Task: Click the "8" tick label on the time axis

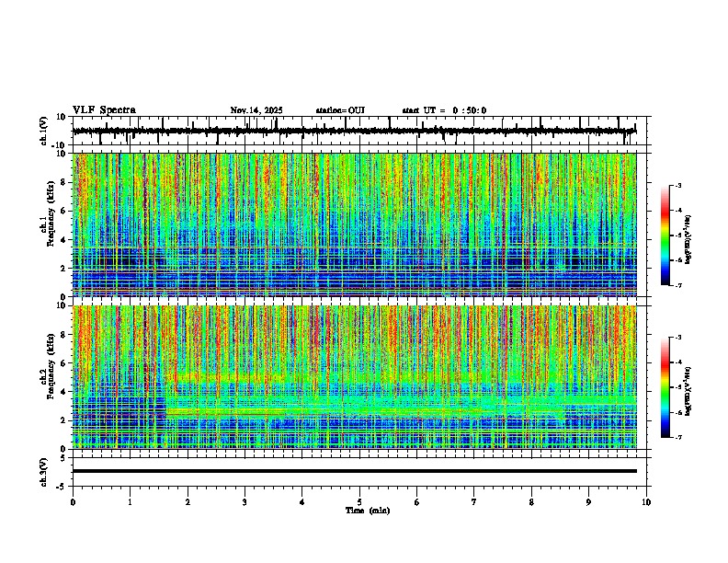Action: coord(531,502)
